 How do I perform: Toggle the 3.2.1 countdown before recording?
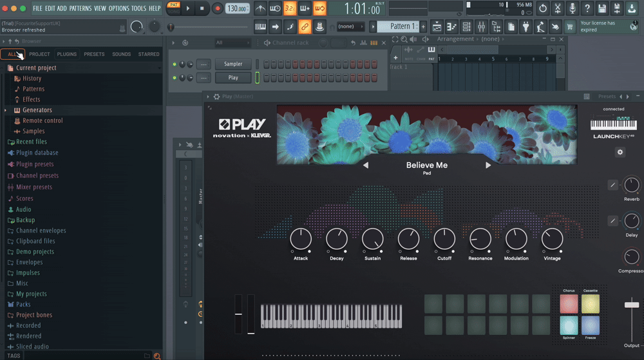[x=290, y=8]
